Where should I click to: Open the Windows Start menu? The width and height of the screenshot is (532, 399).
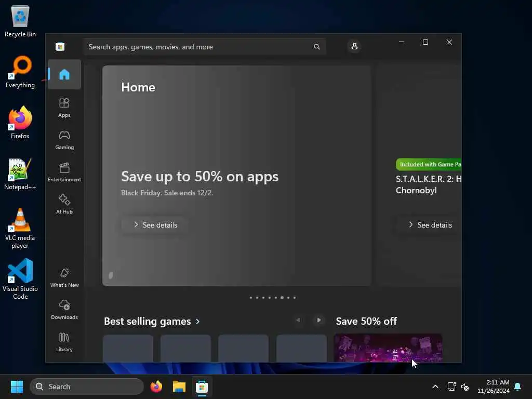[x=17, y=387]
